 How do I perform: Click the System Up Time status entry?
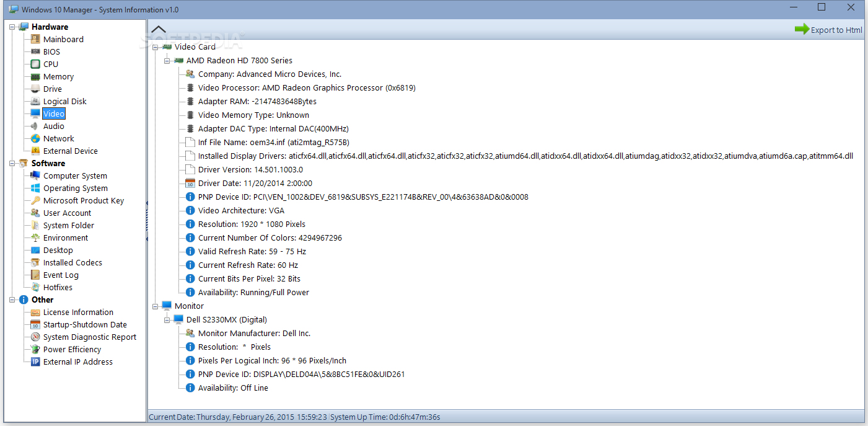tap(385, 417)
